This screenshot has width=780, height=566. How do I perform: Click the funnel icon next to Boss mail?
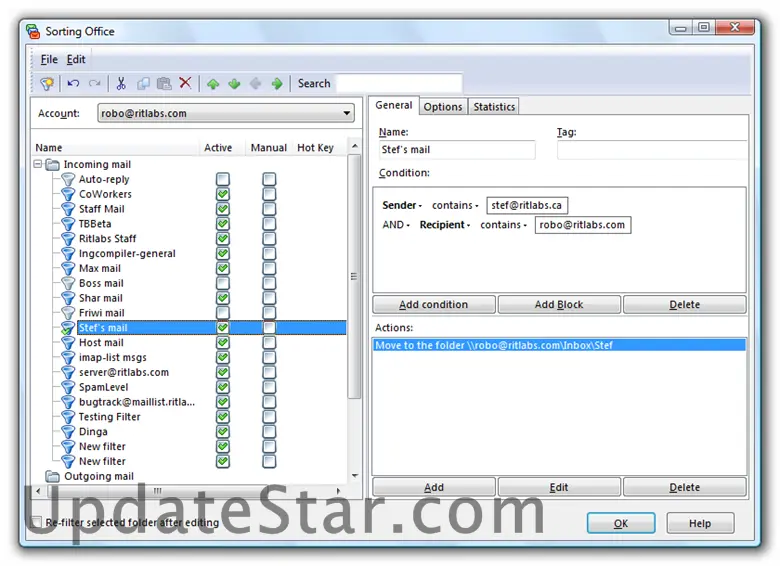68,283
